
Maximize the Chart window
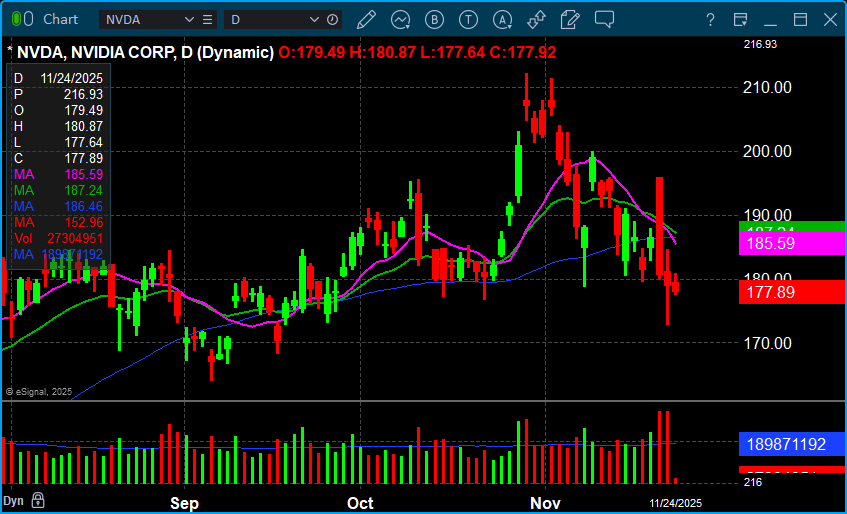[x=800, y=20]
